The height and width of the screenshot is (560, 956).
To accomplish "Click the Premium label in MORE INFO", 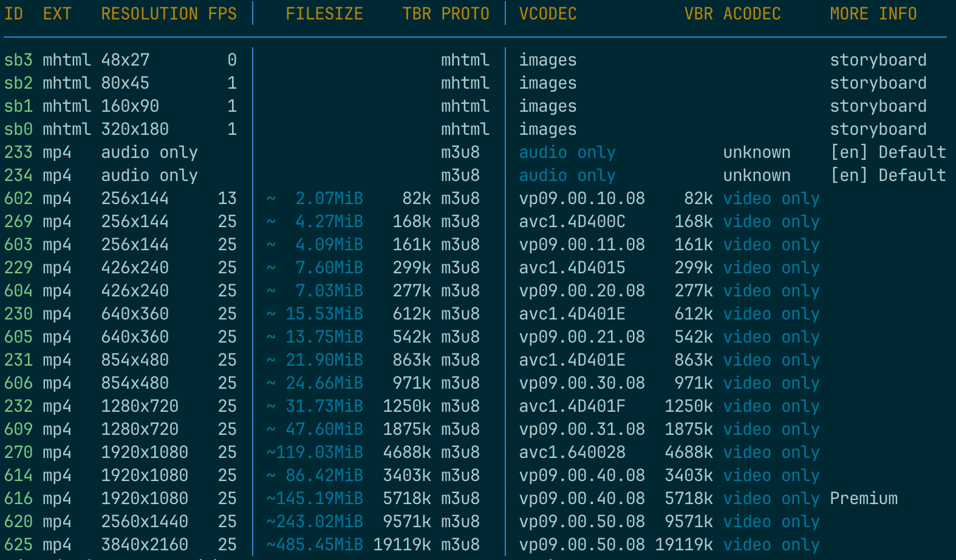I will click(x=863, y=499).
